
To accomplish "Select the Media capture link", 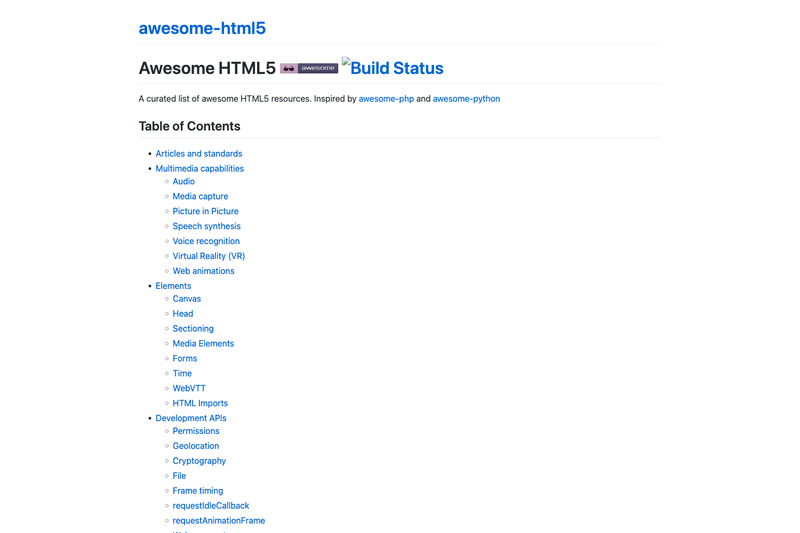I will pyautogui.click(x=200, y=196).
